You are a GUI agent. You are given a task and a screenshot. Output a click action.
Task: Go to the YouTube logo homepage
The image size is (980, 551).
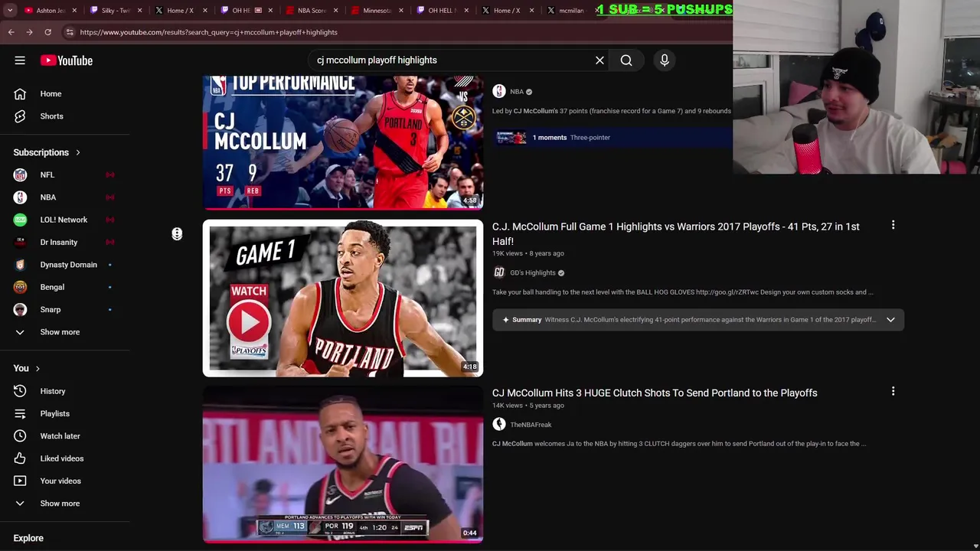[67, 60]
